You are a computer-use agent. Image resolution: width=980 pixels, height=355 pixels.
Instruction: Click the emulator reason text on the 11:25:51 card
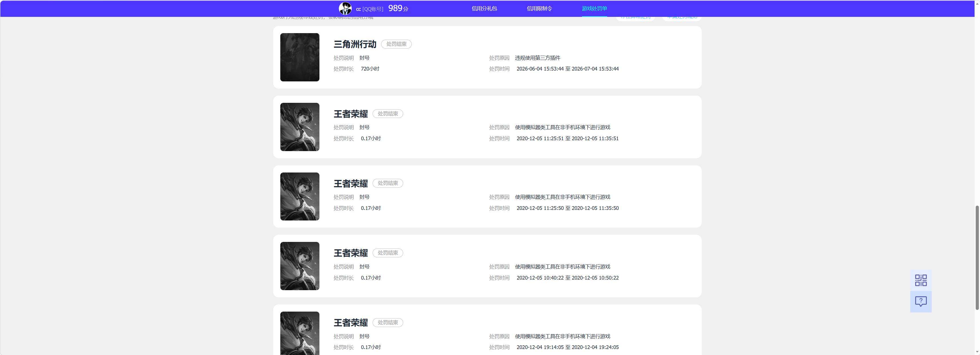(x=563, y=127)
